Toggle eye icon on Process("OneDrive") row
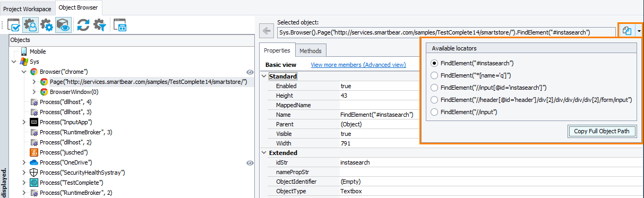 tap(251, 162)
